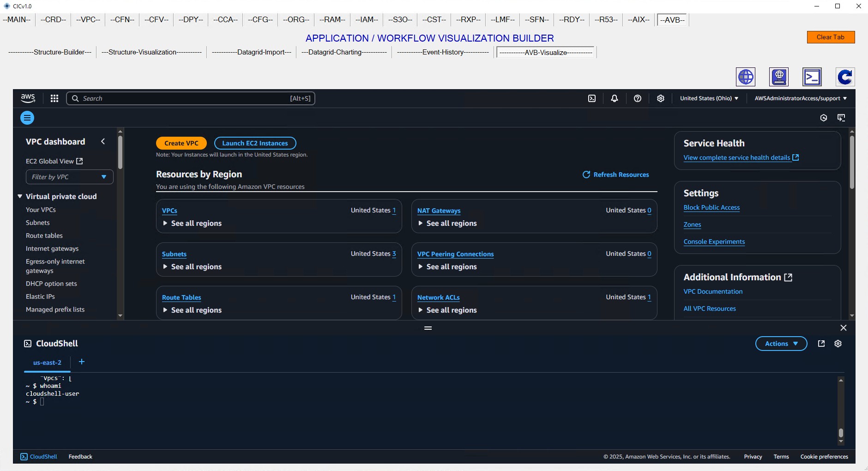The height and width of the screenshot is (471, 868).
Task: Click the blue refresh arrow icon
Action: (x=845, y=77)
